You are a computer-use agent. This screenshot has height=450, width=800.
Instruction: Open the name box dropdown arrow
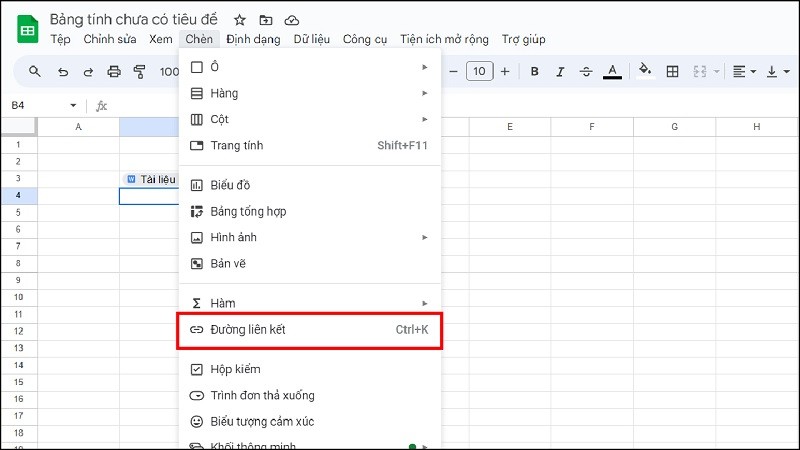coord(73,106)
